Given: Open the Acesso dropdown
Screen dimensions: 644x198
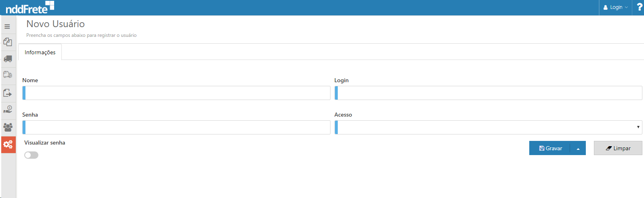Looking at the screenshot, I should click(x=488, y=127).
